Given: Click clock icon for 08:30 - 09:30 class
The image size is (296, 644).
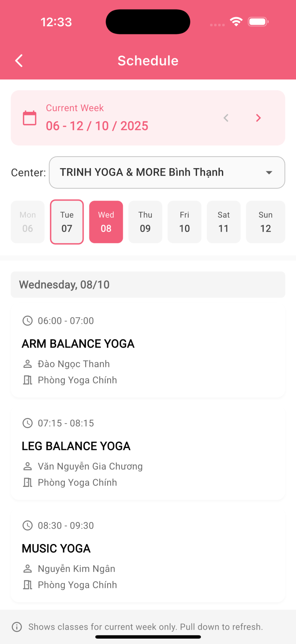Looking at the screenshot, I should click(28, 526).
